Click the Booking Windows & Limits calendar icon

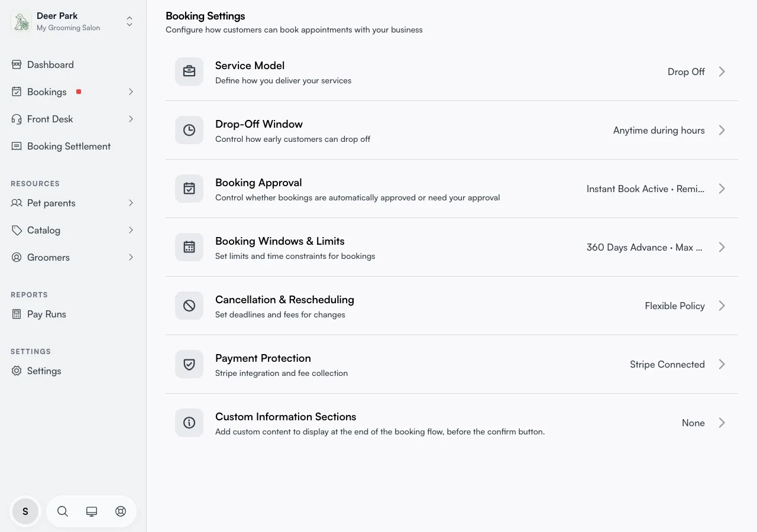[x=189, y=247]
